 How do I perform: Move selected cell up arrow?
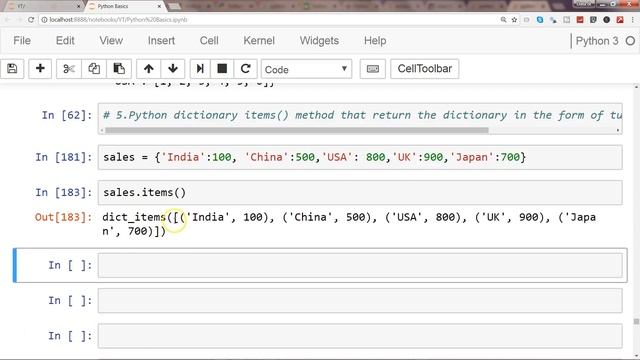[149, 69]
